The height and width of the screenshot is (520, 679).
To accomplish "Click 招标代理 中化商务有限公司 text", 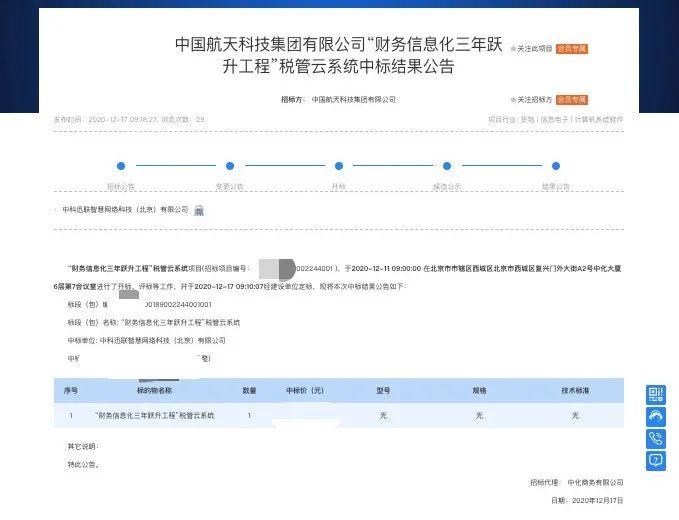I will [577, 482].
